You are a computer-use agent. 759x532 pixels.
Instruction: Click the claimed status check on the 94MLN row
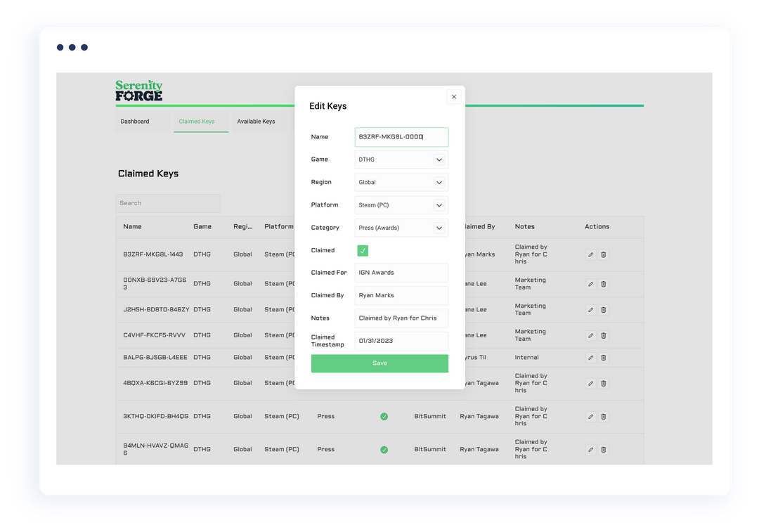point(384,449)
